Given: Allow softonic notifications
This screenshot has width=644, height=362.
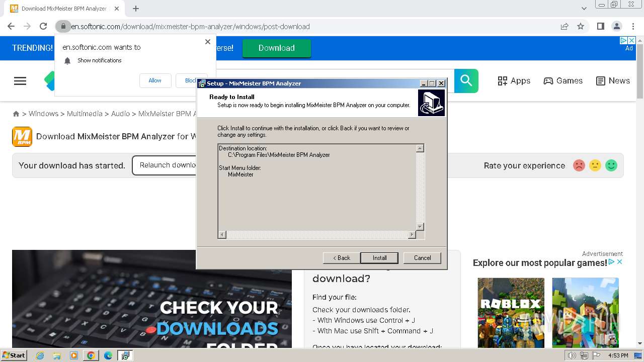Looking at the screenshot, I should [x=155, y=80].
